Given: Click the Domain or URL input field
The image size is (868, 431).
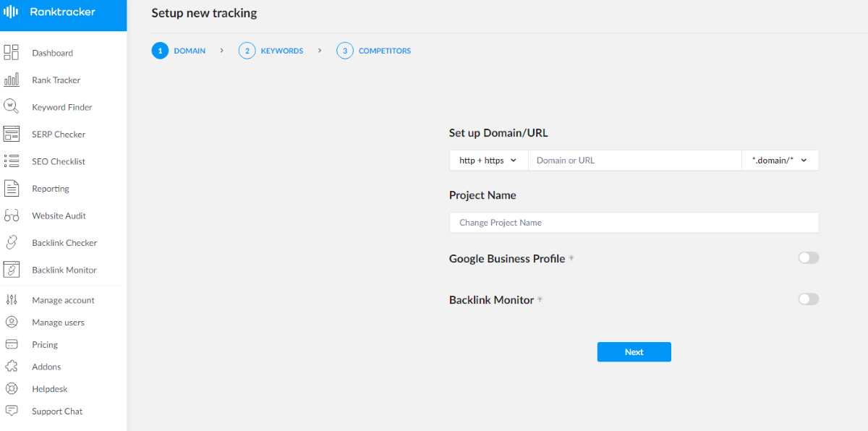Looking at the screenshot, I should click(635, 161).
